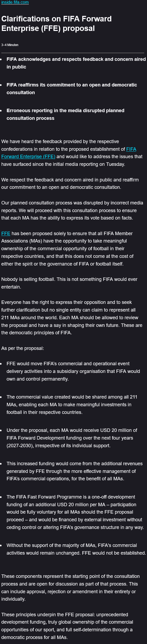Select the bullet reaffirming open democratic consultation
Image resolution: width=147 pixels, height=644 pixels.
pos(72,89)
